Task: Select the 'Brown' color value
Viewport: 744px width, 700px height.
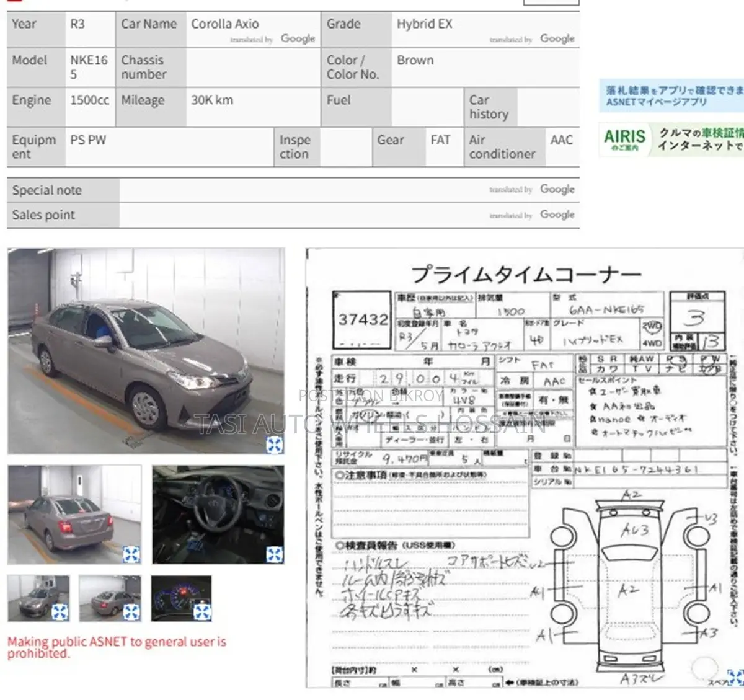Action: click(415, 60)
